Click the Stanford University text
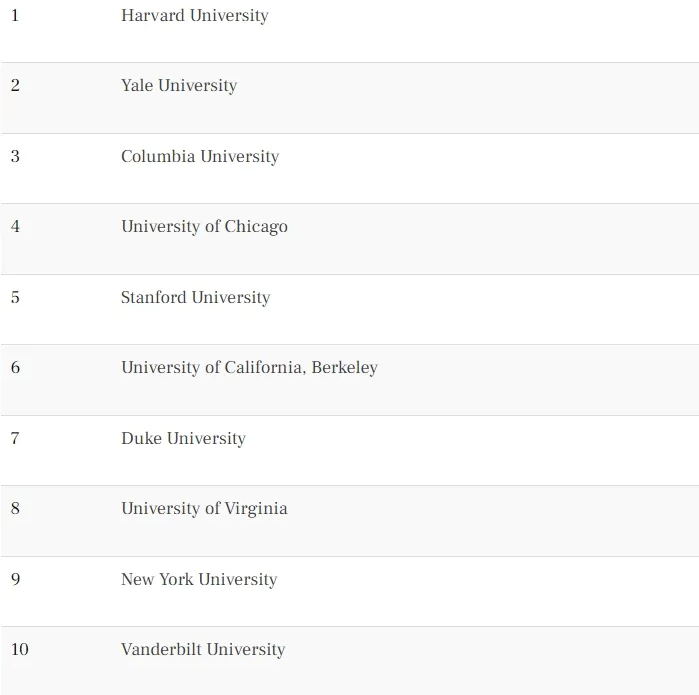The height and width of the screenshot is (695, 699). point(195,298)
